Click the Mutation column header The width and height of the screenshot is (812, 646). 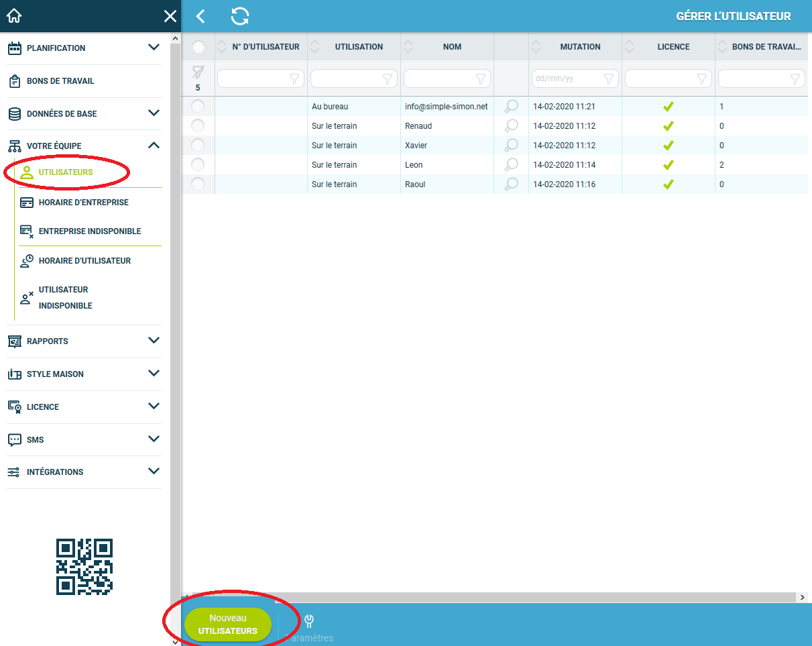click(x=580, y=47)
